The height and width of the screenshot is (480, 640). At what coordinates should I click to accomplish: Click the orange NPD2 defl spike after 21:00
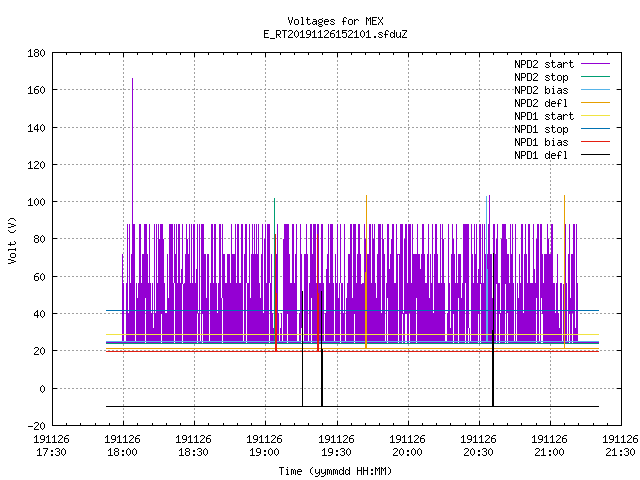tap(564, 271)
